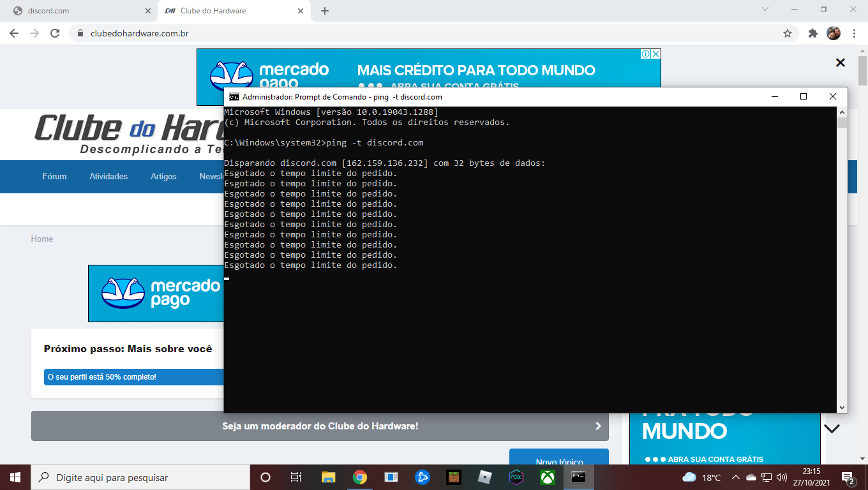Click the Clube do Hardware logo
The width and height of the screenshot is (868, 490).
click(x=129, y=134)
